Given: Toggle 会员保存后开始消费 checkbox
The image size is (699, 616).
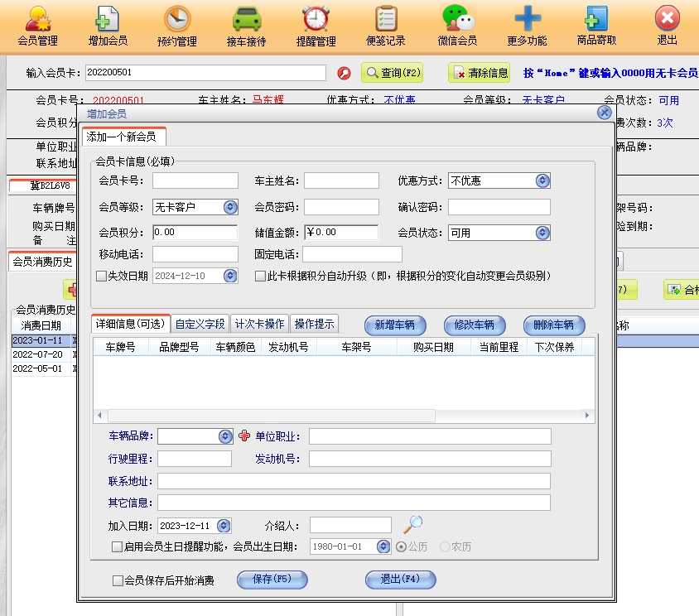Looking at the screenshot, I should pos(118,580).
